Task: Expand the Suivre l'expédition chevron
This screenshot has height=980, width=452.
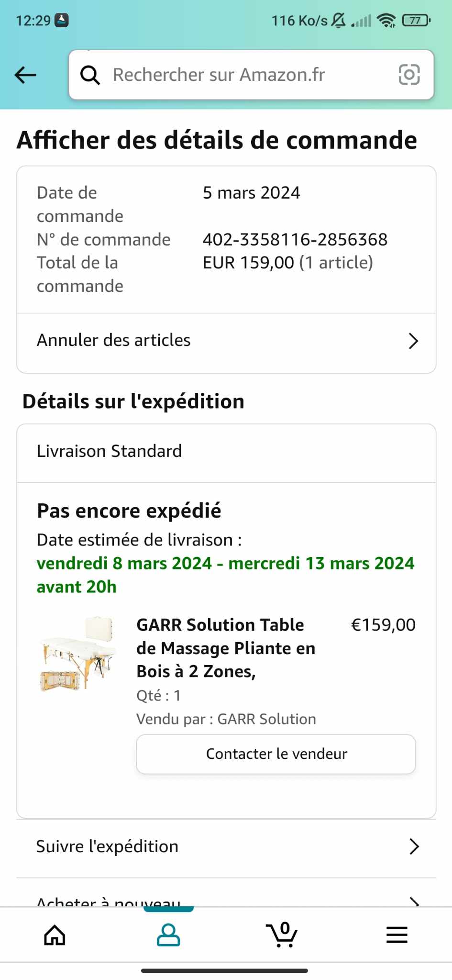Action: tap(414, 846)
